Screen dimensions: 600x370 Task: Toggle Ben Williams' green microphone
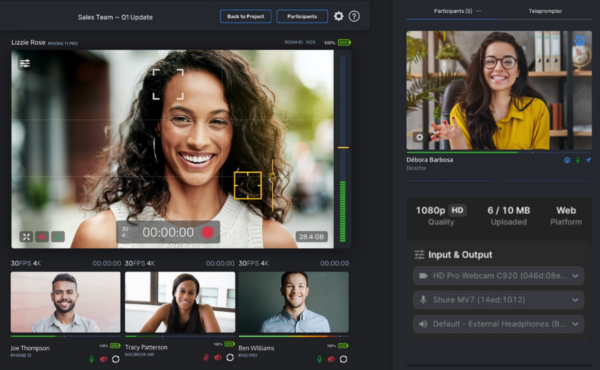pyautogui.click(x=320, y=359)
